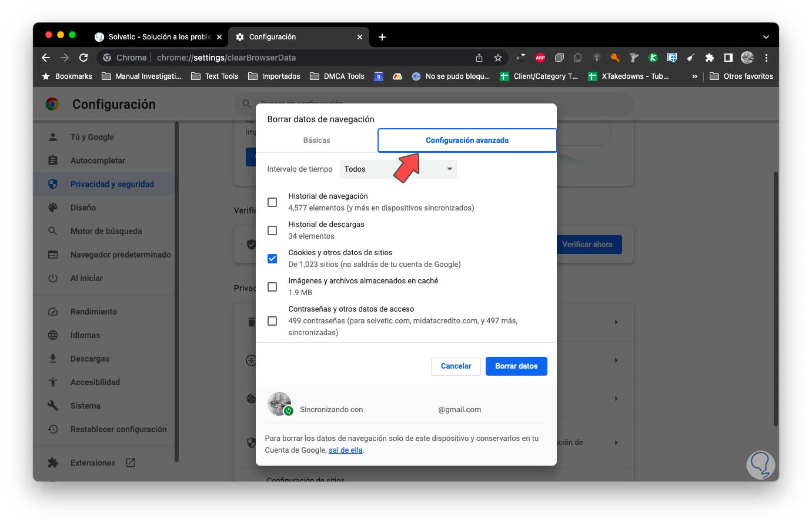The image size is (812, 525).
Task: Click the Chrome logo next to Configuración
Action: [x=52, y=105]
